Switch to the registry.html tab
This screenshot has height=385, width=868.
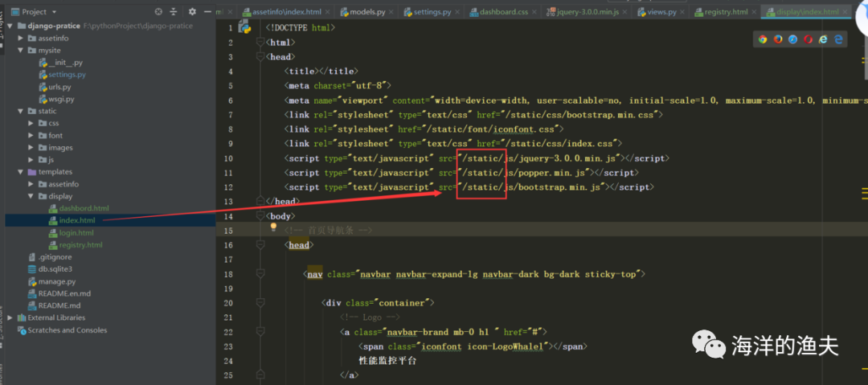pos(725,11)
